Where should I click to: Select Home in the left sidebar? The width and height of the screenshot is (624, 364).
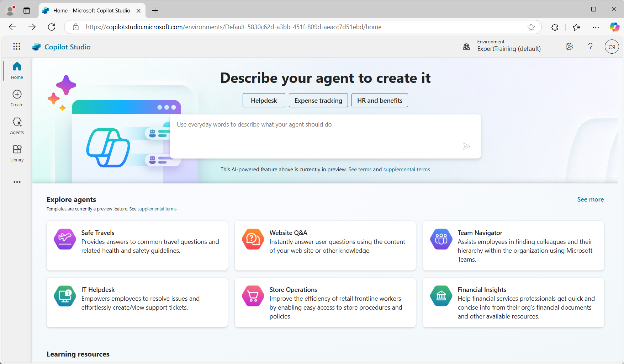pos(17,70)
